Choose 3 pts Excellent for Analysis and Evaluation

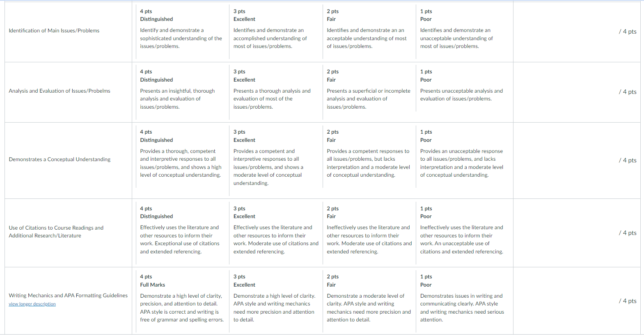click(276, 92)
